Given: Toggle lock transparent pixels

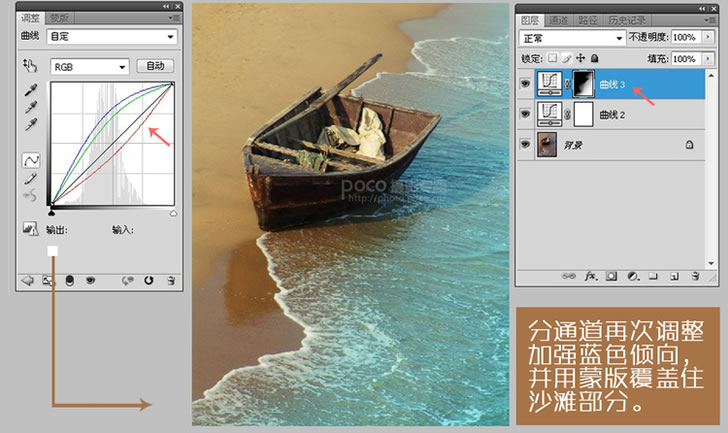Looking at the screenshot, I should pyautogui.click(x=552, y=58).
